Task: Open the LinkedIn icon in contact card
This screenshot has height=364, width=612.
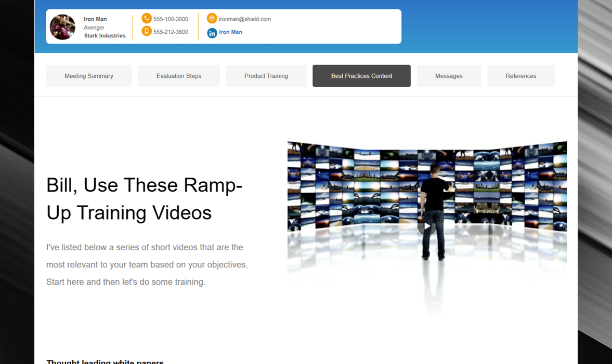Action: 212,33
